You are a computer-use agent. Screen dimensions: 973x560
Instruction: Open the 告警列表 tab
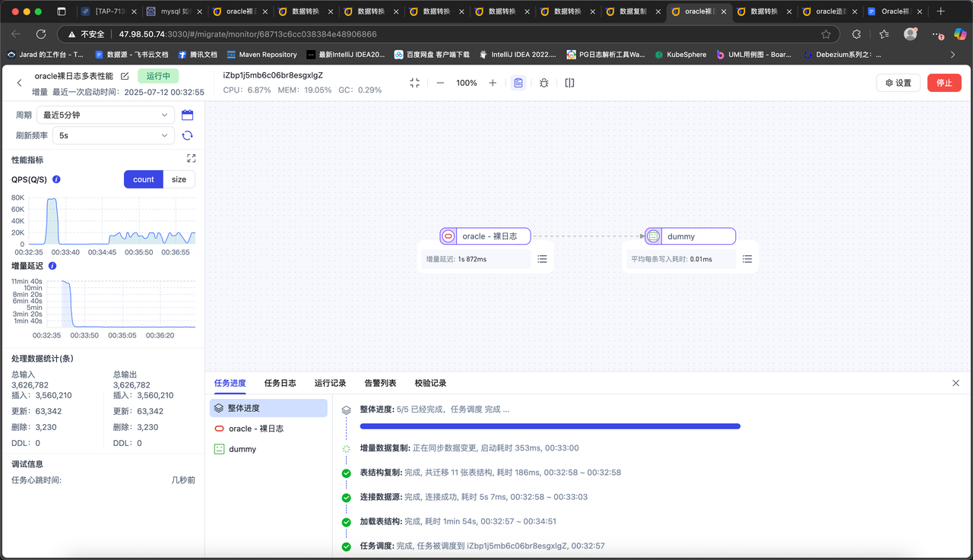click(x=380, y=383)
